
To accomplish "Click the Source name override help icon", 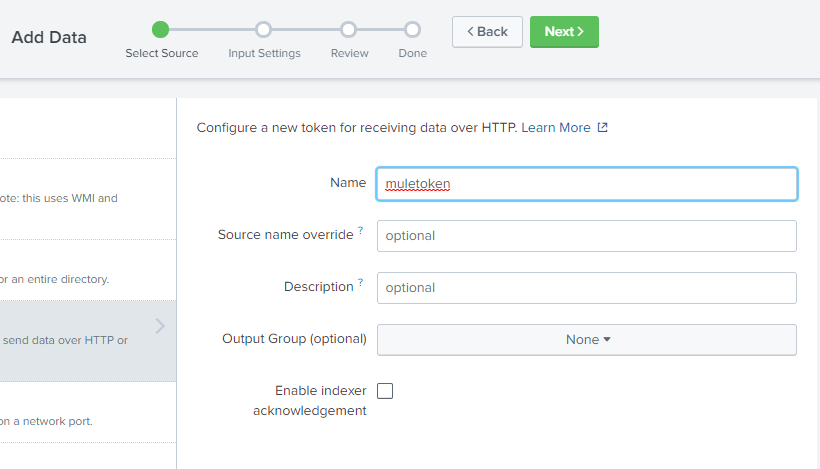I will (x=360, y=231).
